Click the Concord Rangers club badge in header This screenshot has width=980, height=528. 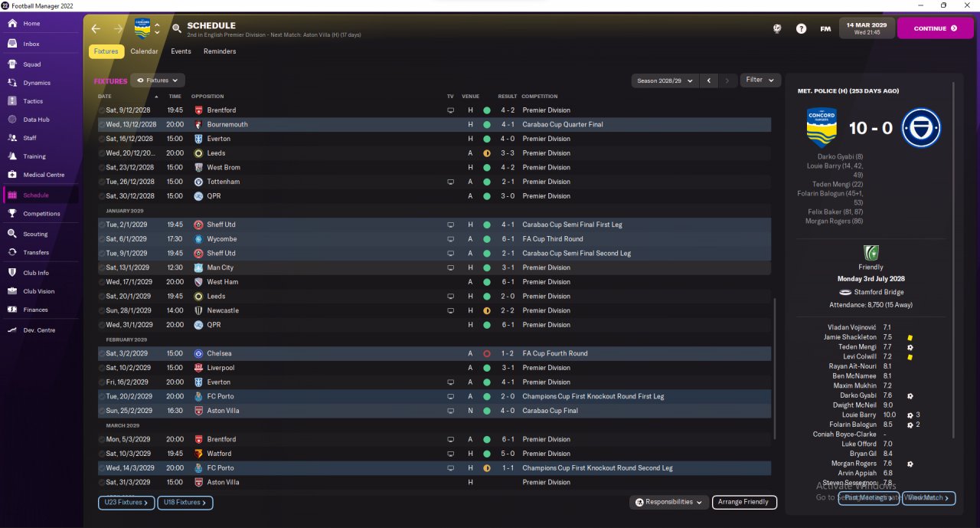[x=142, y=28]
